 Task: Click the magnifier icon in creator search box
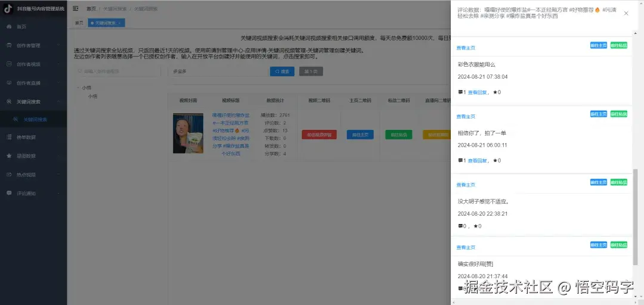80,71
